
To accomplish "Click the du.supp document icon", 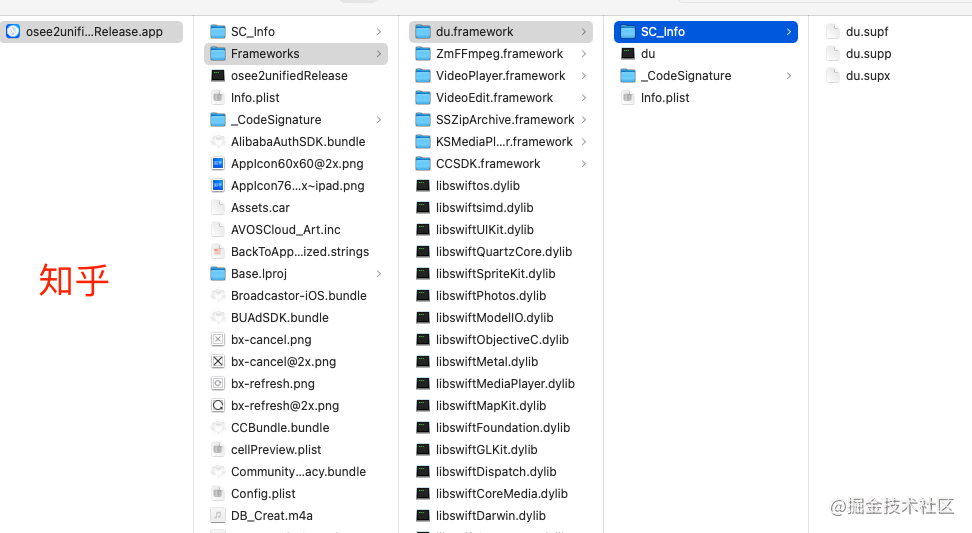I will (833, 54).
